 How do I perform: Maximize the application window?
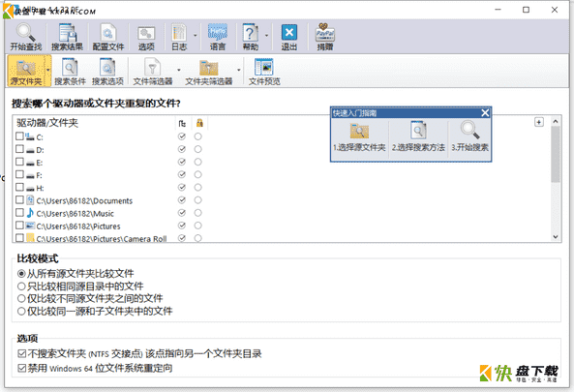[x=526, y=10]
